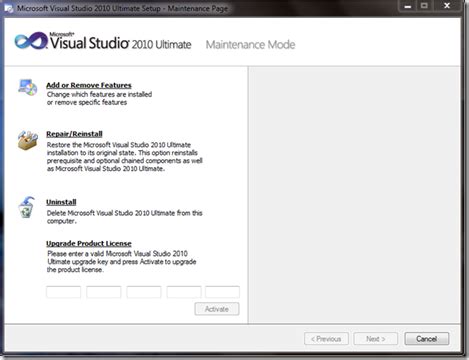Click the 'Change which features are installed' text

click(99, 94)
